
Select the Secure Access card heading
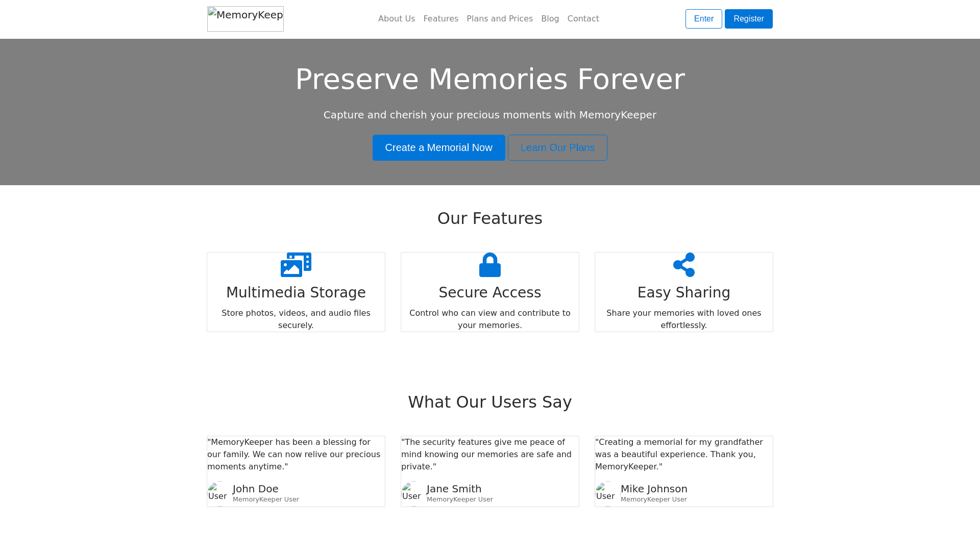[490, 293]
